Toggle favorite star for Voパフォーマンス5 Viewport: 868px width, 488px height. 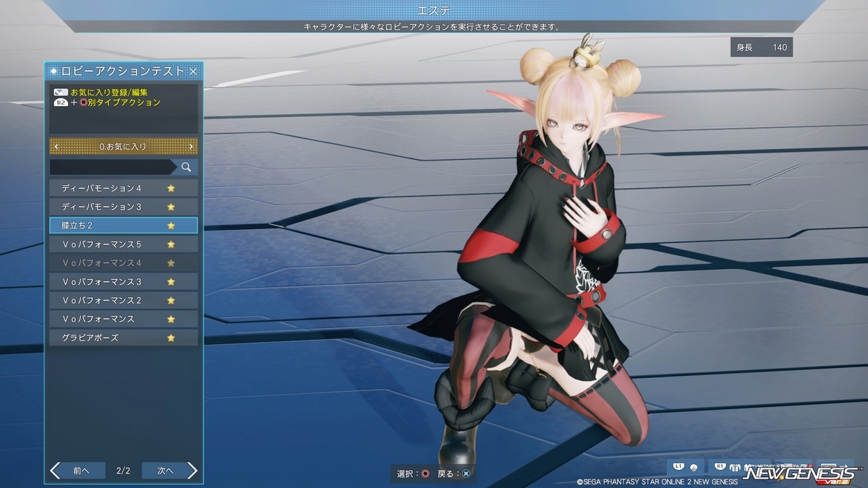(x=171, y=244)
